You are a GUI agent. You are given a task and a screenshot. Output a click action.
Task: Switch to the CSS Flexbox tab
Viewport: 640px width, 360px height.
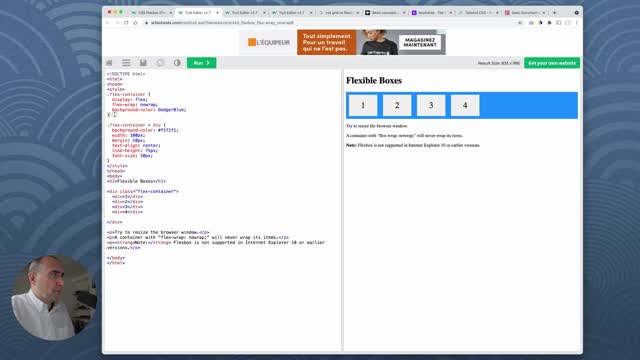(151, 13)
